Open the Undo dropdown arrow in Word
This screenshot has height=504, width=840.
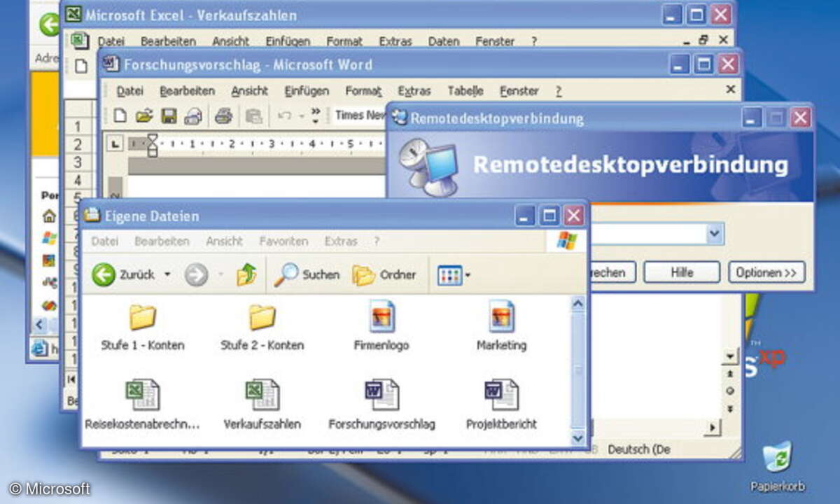[301, 116]
